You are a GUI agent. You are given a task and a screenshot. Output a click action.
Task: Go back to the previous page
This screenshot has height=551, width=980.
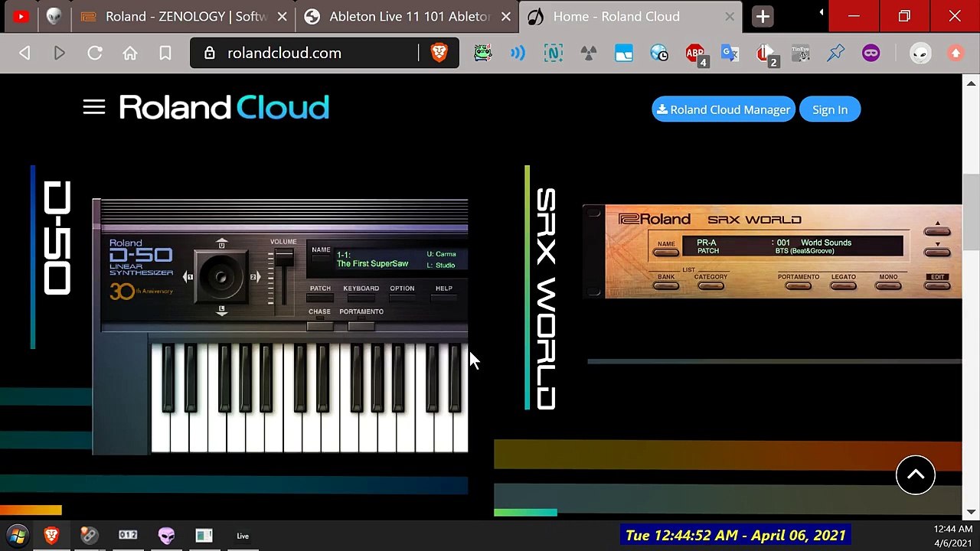pyautogui.click(x=24, y=53)
